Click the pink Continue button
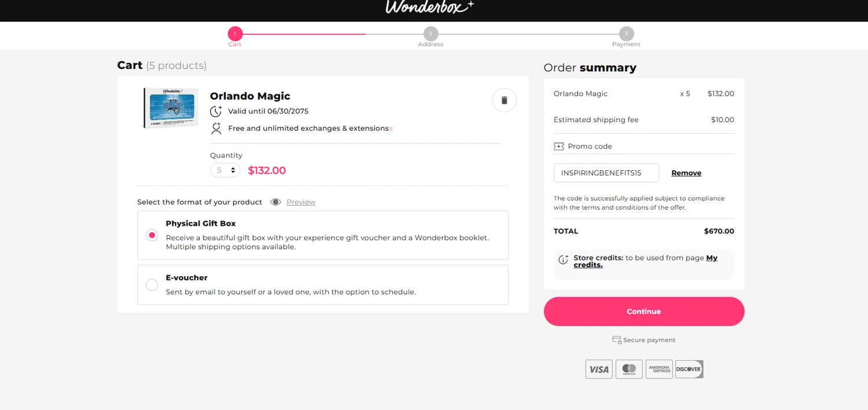This screenshot has width=868, height=410. (x=644, y=312)
